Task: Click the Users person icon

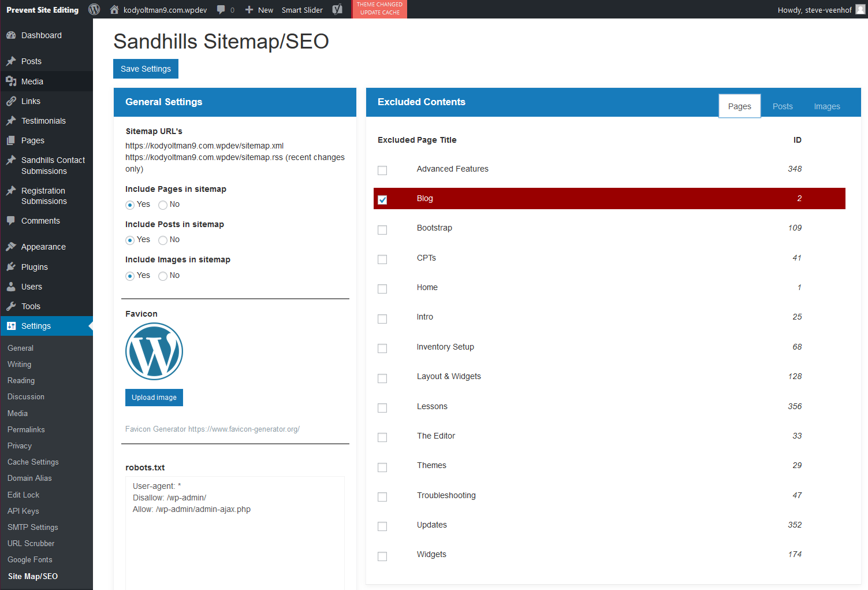Action: [x=11, y=287]
